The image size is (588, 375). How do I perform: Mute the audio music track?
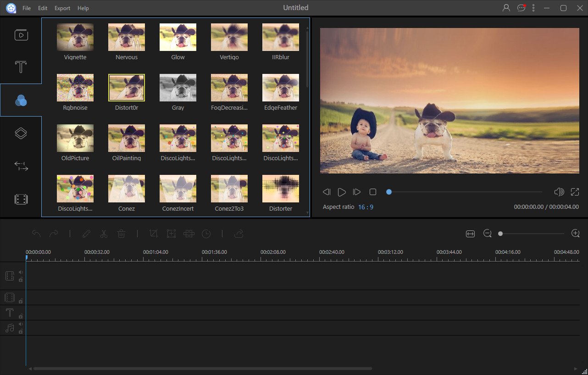point(21,324)
